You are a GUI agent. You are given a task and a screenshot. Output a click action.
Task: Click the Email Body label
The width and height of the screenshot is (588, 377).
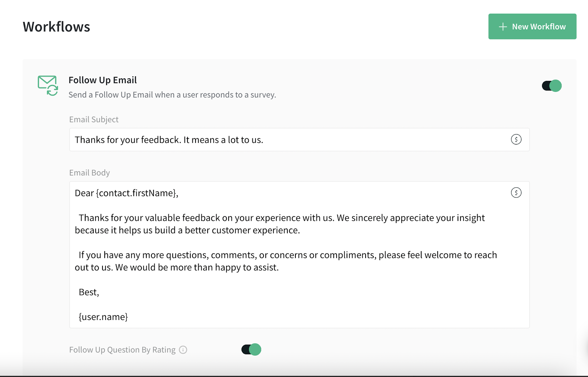click(x=89, y=173)
